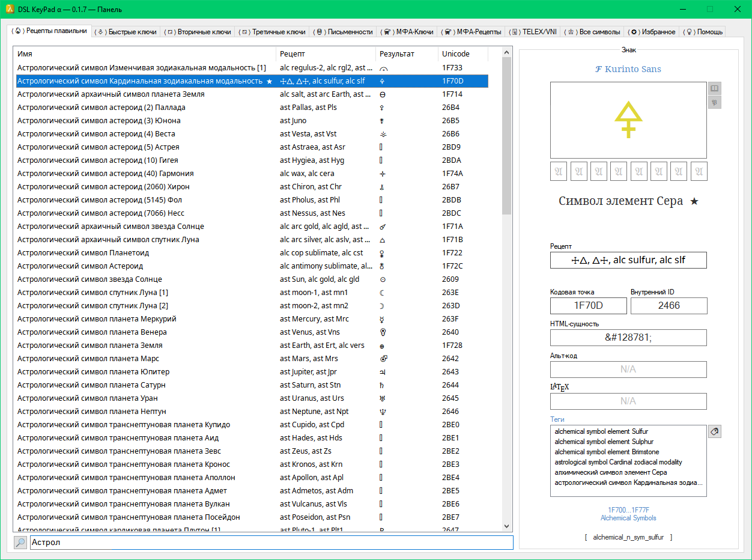Image resolution: width=752 pixels, height=560 pixels.
Task: Open the Избранное tab
Action: (x=652, y=32)
